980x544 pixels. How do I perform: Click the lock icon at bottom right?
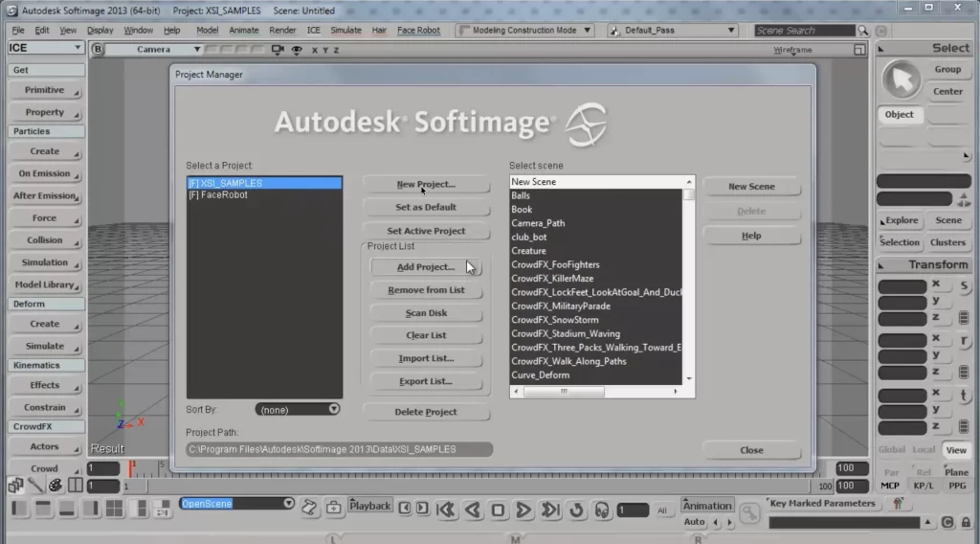click(x=967, y=522)
